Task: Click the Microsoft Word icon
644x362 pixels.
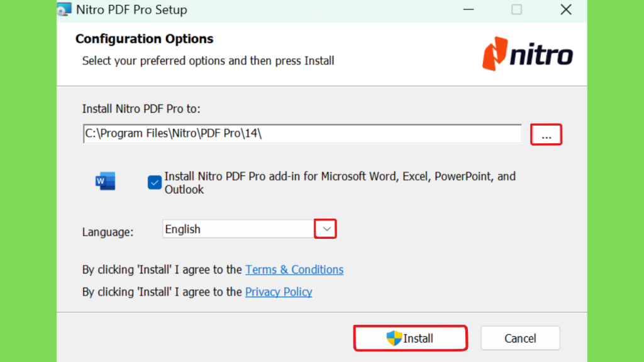Action: point(106,181)
